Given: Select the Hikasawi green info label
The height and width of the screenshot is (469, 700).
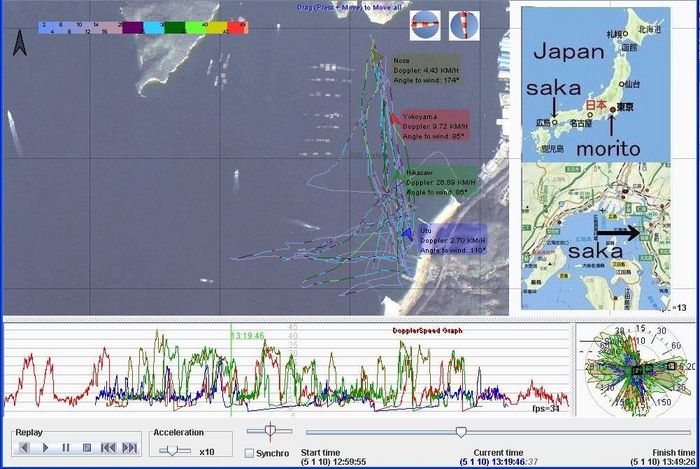Looking at the screenshot, I should (x=442, y=183).
